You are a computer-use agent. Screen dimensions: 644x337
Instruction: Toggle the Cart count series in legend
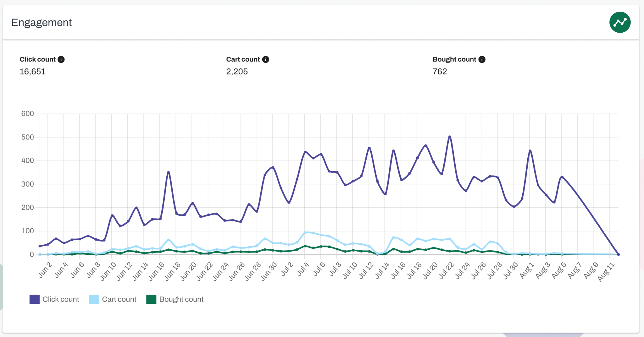click(x=113, y=299)
